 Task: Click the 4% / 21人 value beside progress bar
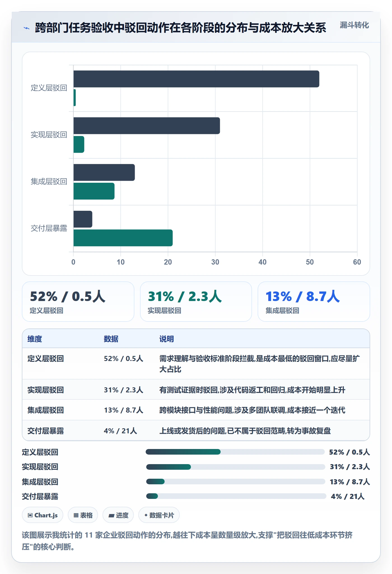click(x=348, y=496)
